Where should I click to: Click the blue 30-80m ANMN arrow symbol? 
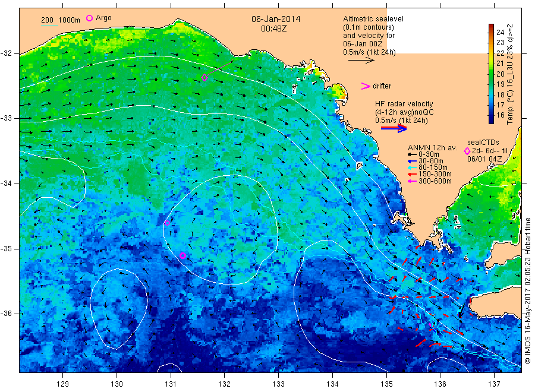click(x=412, y=161)
